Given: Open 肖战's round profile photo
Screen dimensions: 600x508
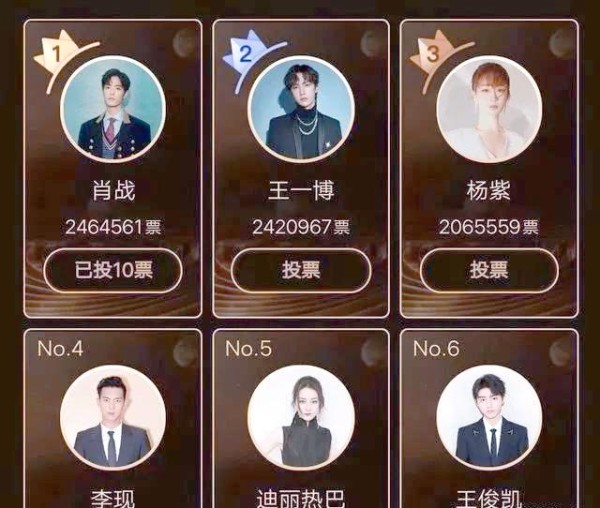Looking at the screenshot, I should 113,110.
